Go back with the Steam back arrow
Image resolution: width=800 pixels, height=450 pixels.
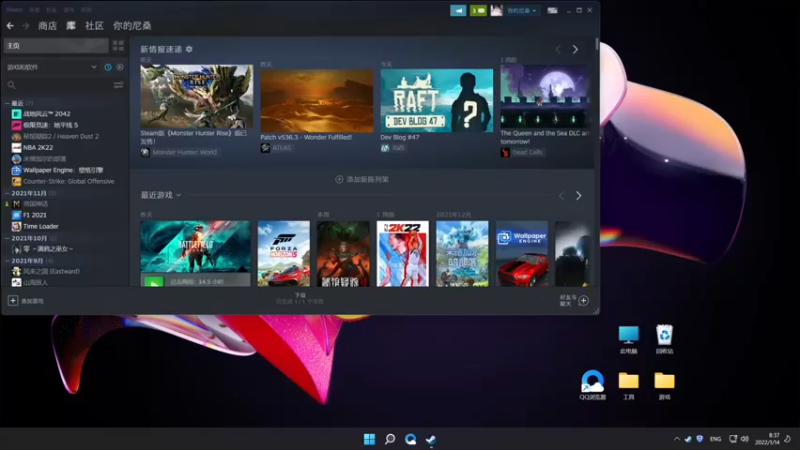tap(10, 26)
